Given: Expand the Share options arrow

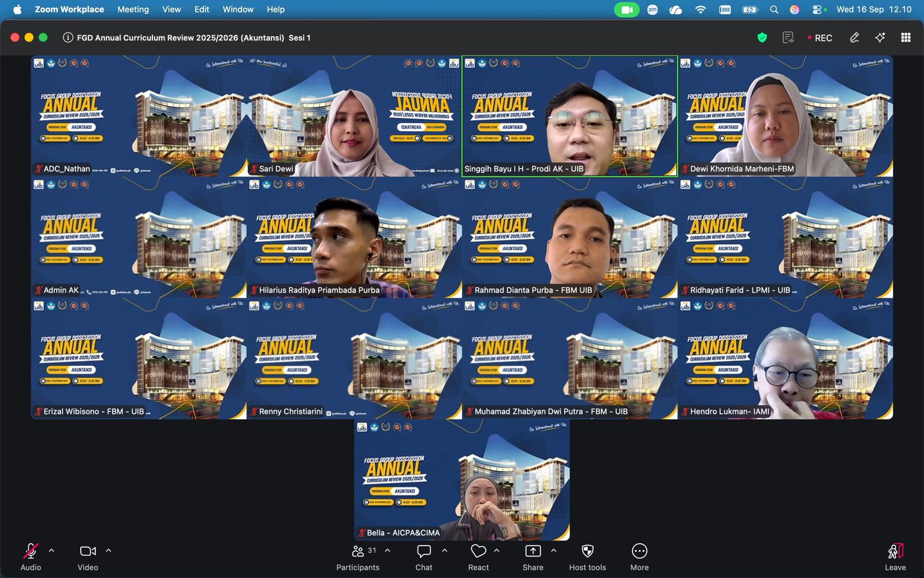Looking at the screenshot, I should point(554,550).
